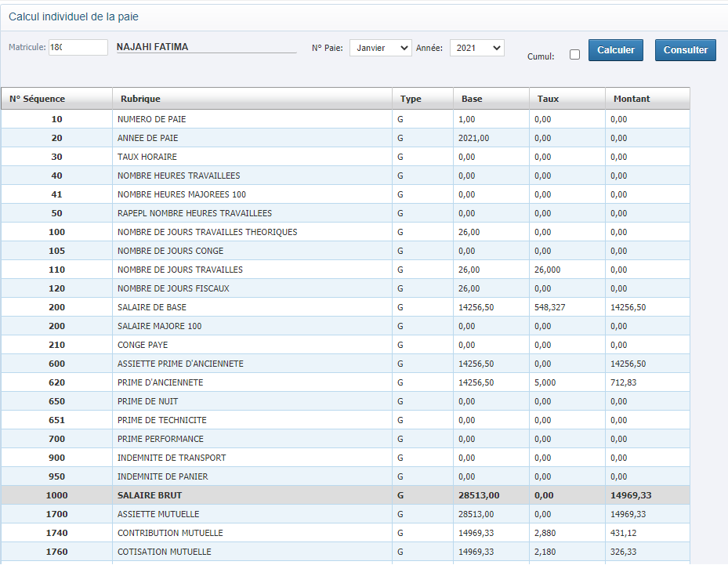Select the 2,880 taux value
This screenshot has width=728, height=565.
(x=545, y=533)
